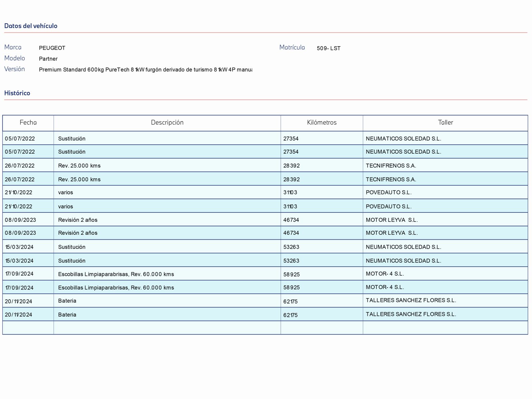Click the Fecha column header

point(28,123)
